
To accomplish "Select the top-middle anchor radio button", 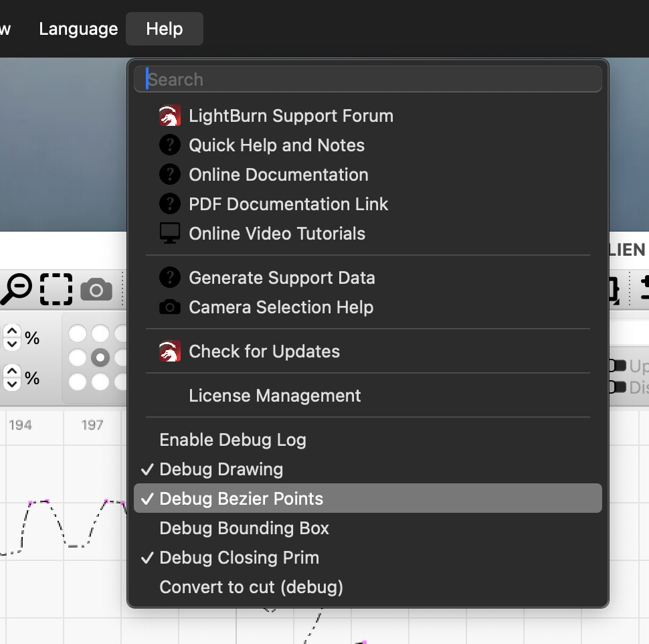I will coord(100,333).
